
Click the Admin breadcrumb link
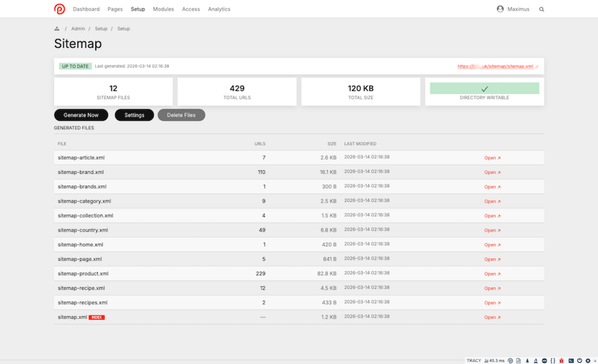78,29
